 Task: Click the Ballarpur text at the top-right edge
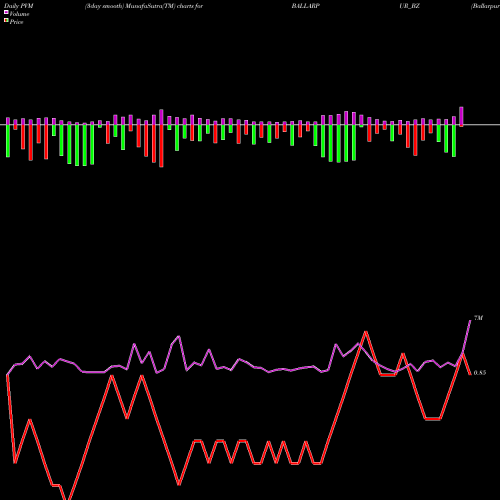[485, 6]
